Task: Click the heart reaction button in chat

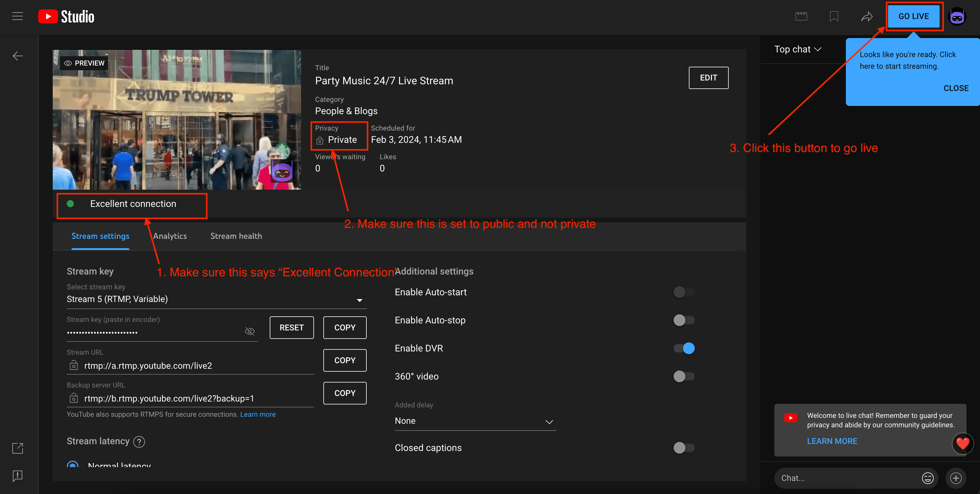Action: coord(962,443)
